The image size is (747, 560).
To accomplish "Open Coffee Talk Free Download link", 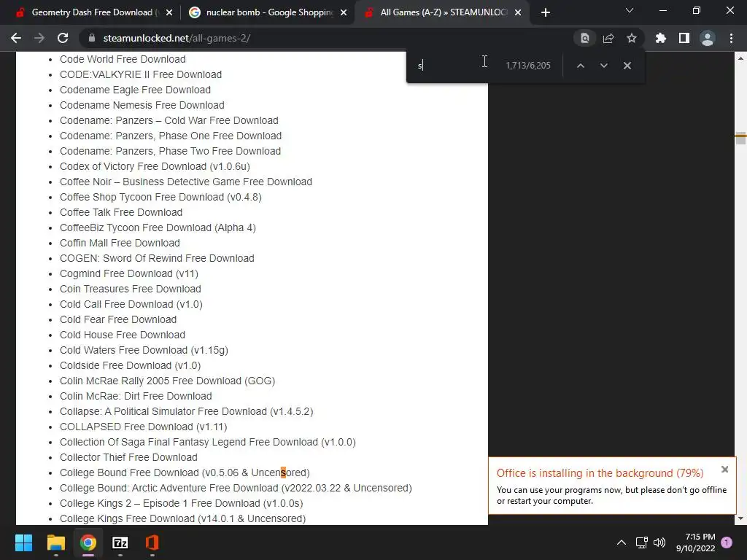I will [121, 212].
